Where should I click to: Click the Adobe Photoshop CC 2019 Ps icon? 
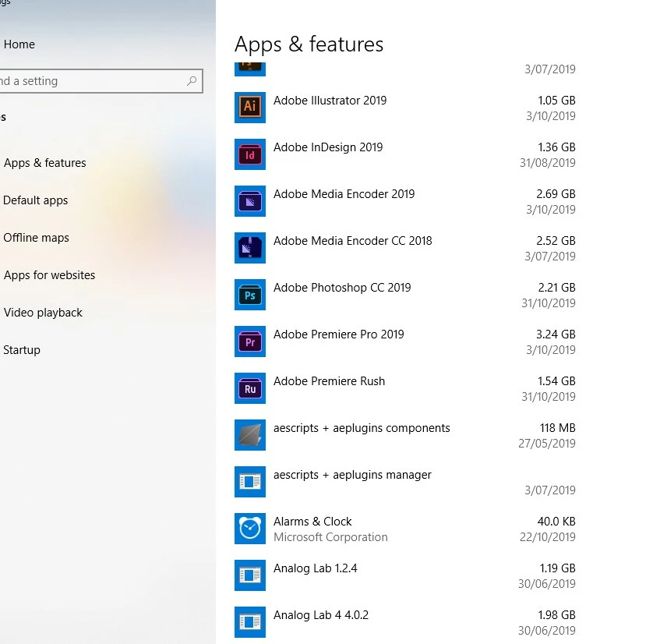(249, 295)
